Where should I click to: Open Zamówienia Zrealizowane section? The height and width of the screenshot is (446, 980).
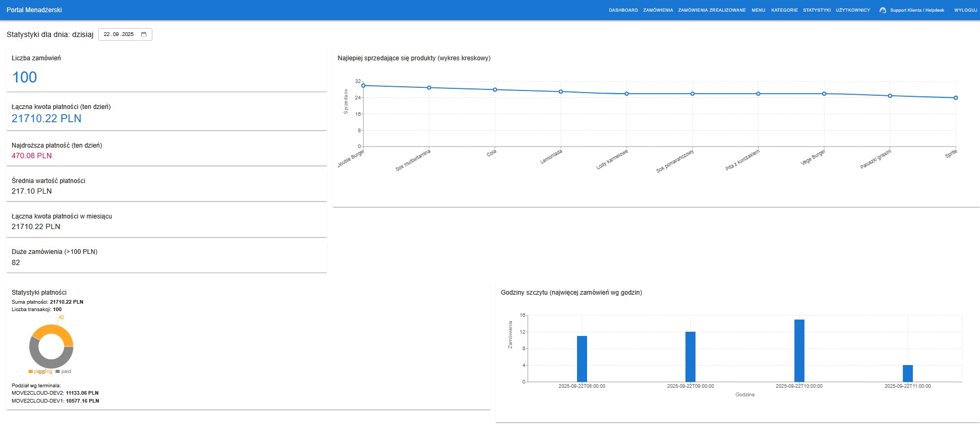[x=712, y=10]
